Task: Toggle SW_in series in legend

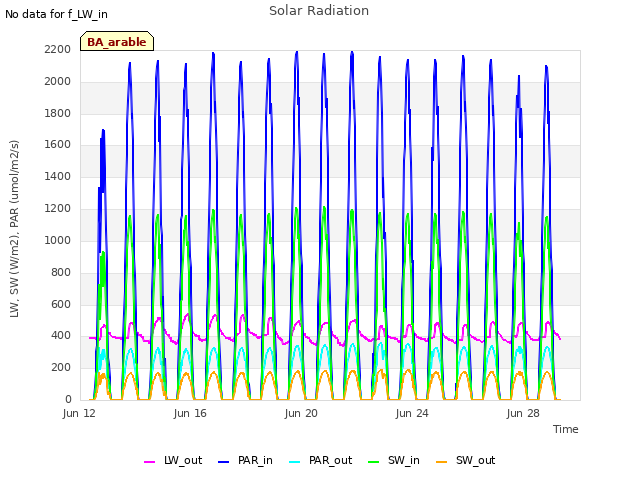Action: [394, 460]
